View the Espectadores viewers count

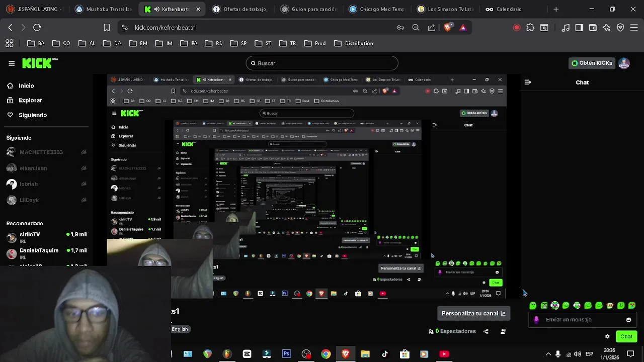tap(452, 331)
